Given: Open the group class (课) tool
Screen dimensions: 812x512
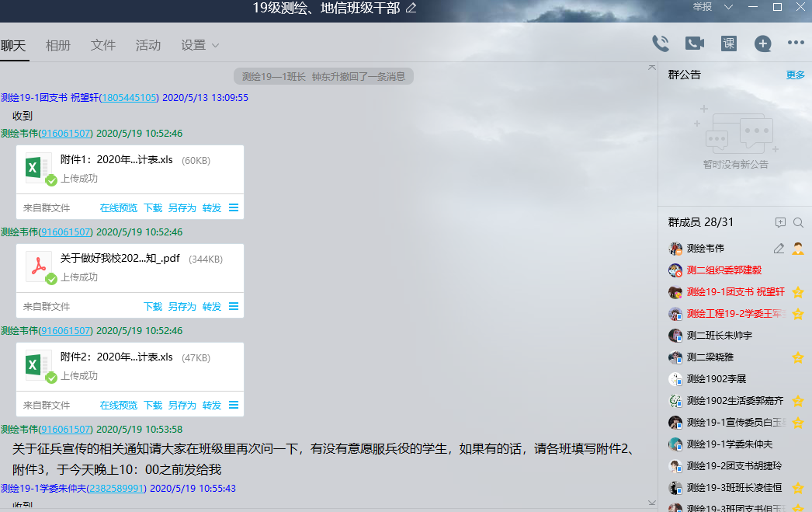Looking at the screenshot, I should tap(728, 44).
